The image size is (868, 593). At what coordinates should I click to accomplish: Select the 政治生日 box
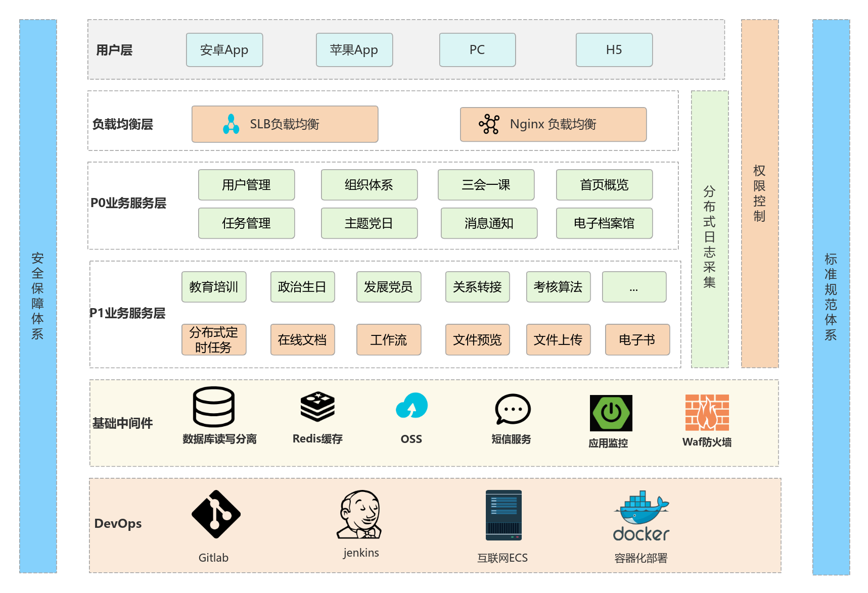coord(303,287)
